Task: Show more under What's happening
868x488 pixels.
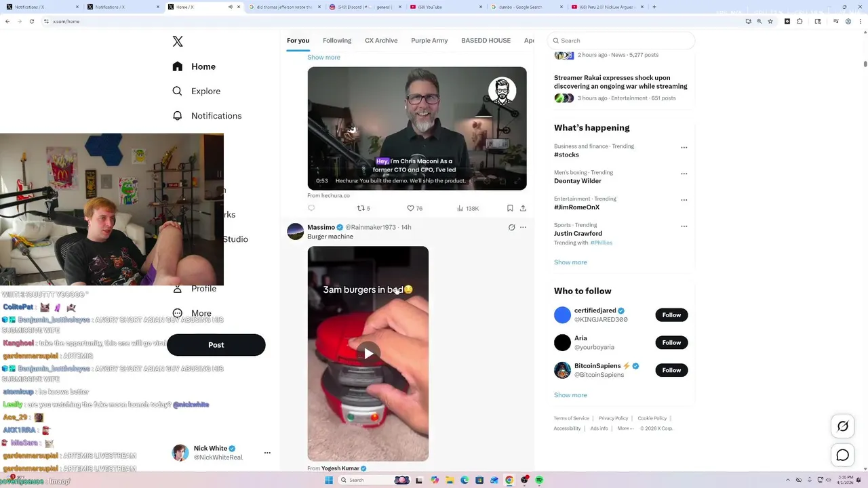Action: (x=570, y=262)
